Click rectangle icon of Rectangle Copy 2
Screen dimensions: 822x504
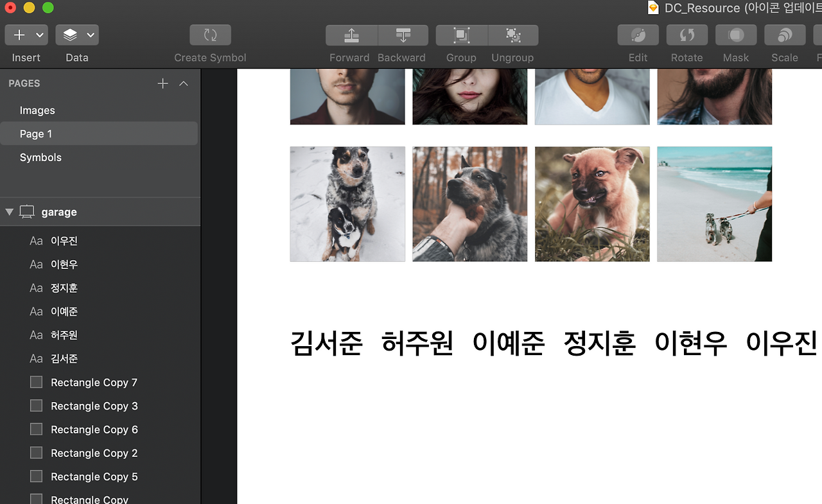coord(36,453)
